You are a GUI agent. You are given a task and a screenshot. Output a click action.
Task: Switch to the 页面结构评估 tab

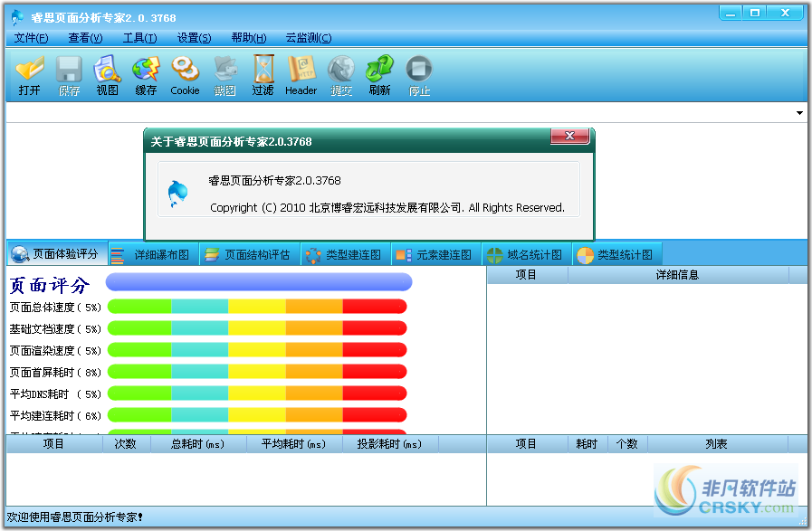pyautogui.click(x=250, y=254)
